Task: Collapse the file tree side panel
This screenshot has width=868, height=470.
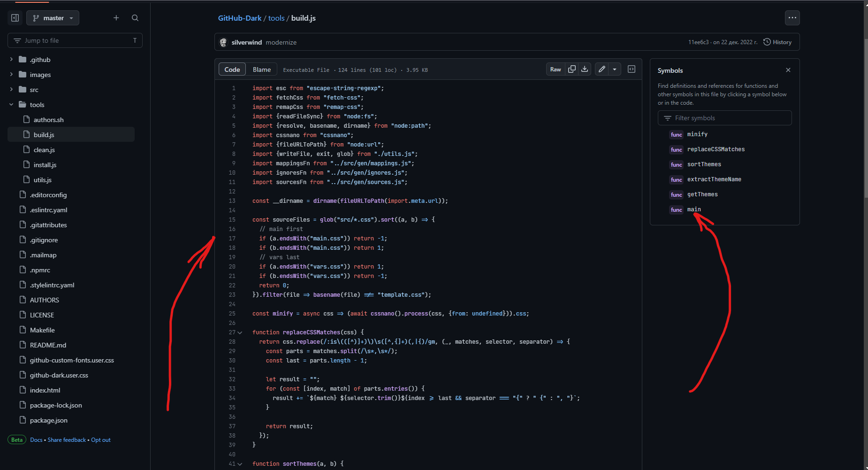Action: click(x=15, y=18)
